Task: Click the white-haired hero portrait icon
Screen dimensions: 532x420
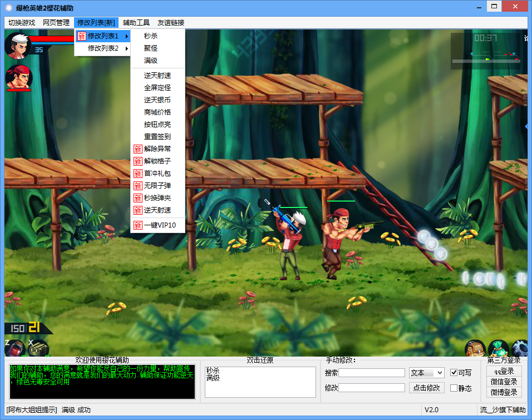Action: click(x=18, y=46)
